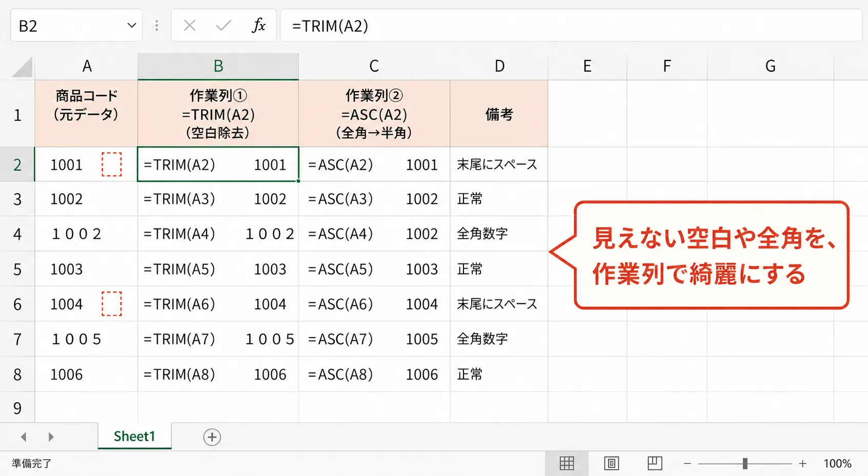Click cell with =TRIM(A8)
The height and width of the screenshot is (476, 868).
[218, 374]
